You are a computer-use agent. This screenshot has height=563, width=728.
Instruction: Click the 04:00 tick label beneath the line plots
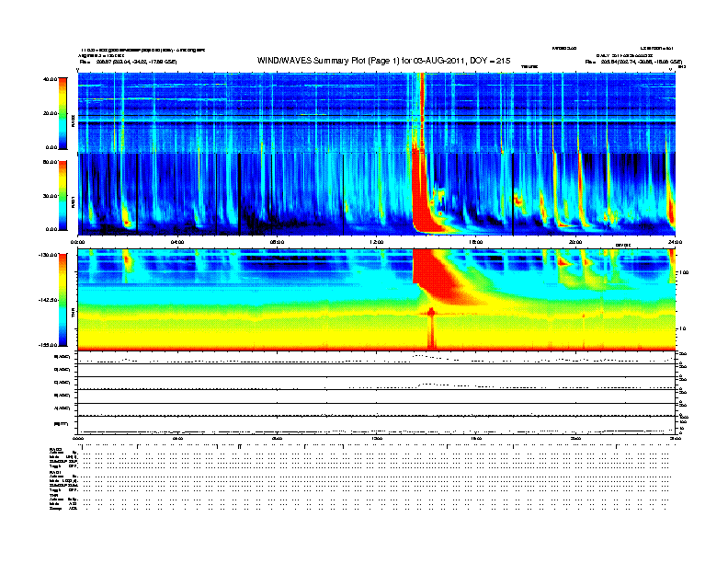[x=177, y=439]
